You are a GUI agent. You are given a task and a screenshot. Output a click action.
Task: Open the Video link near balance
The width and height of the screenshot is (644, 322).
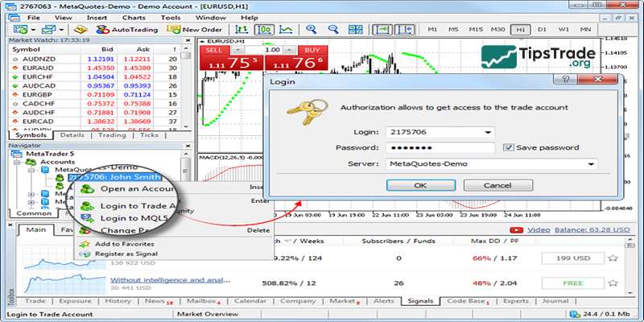(x=539, y=229)
